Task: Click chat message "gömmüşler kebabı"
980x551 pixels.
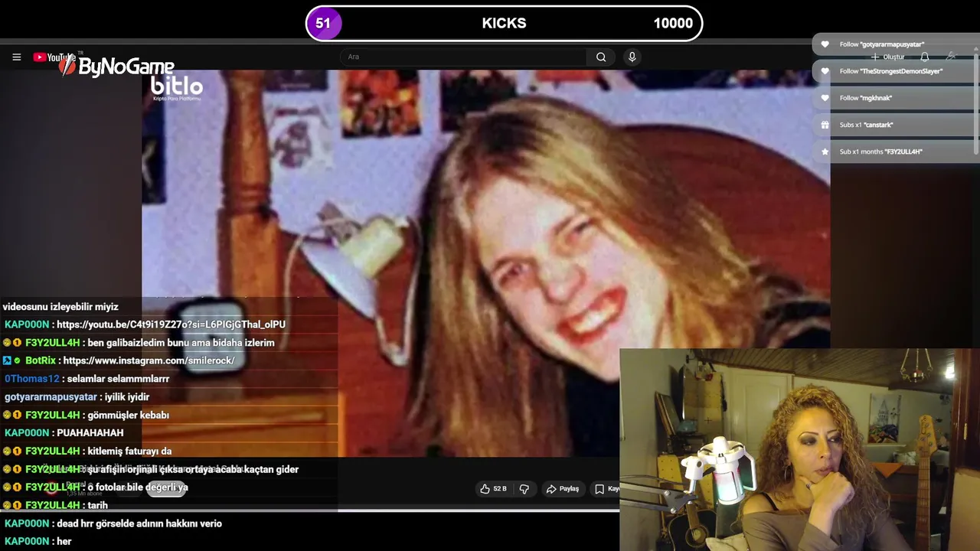Action: [129, 415]
